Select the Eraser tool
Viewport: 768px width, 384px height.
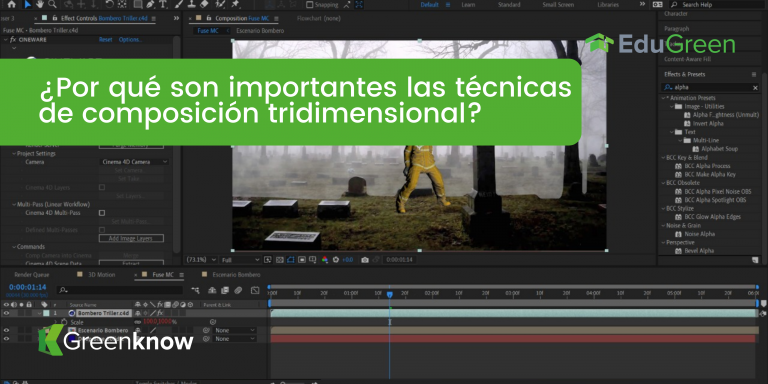(205, 4)
